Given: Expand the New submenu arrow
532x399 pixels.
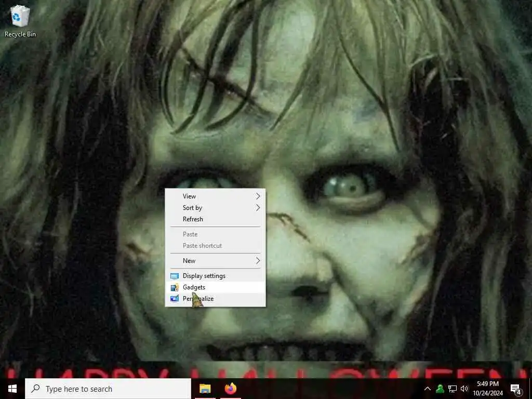Looking at the screenshot, I should pos(258,261).
